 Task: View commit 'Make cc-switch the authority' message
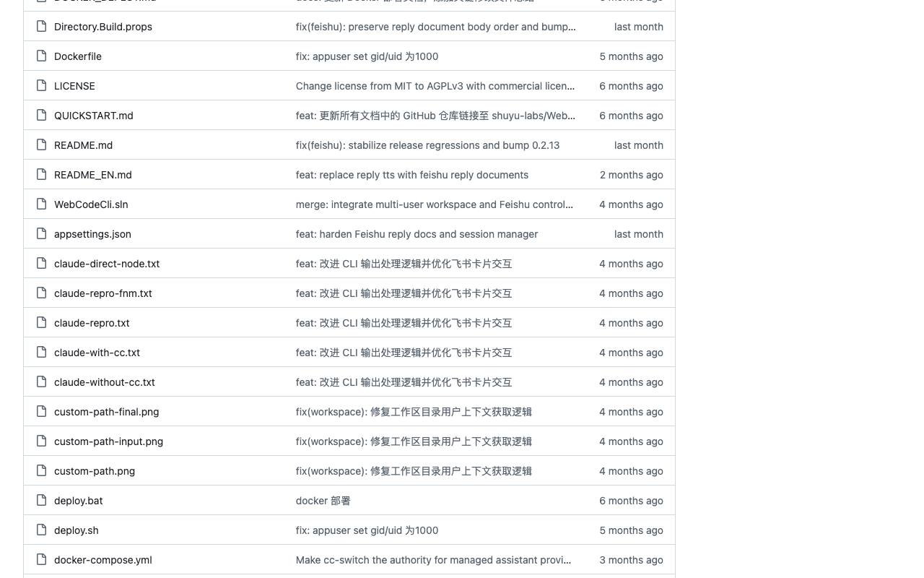(433, 560)
